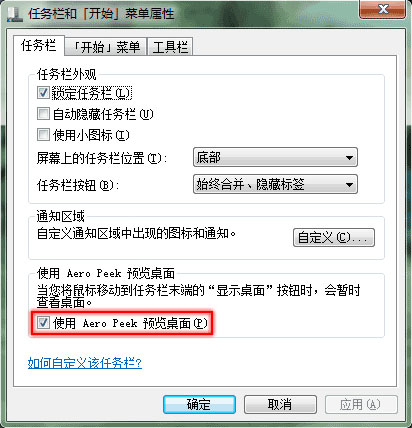Follow the 如何自定义该任务栏? help link

(x=85, y=363)
